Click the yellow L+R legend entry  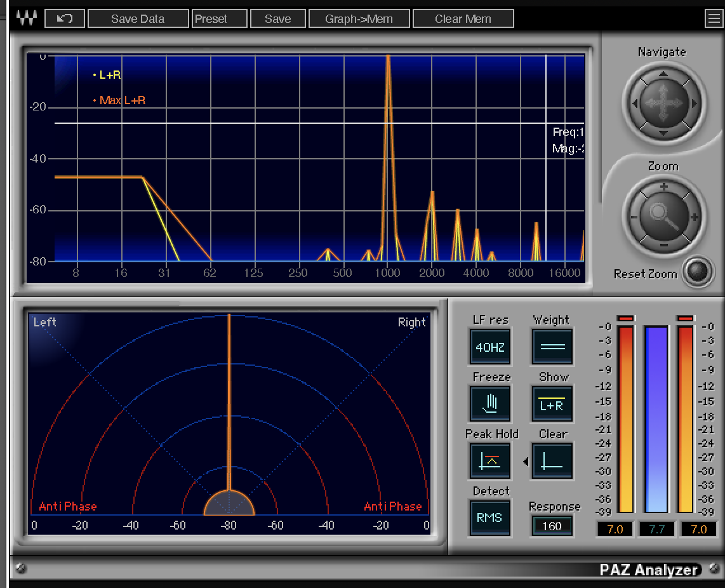[x=107, y=74]
